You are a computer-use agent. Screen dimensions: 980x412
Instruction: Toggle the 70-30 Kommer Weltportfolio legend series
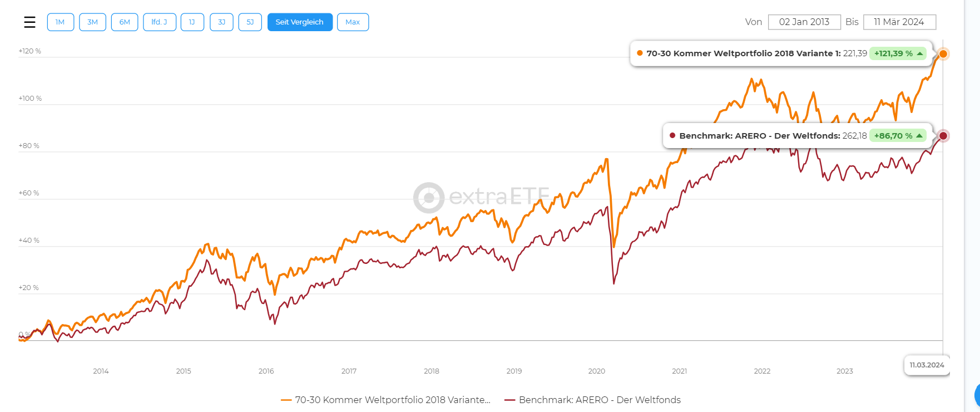pyautogui.click(x=386, y=400)
